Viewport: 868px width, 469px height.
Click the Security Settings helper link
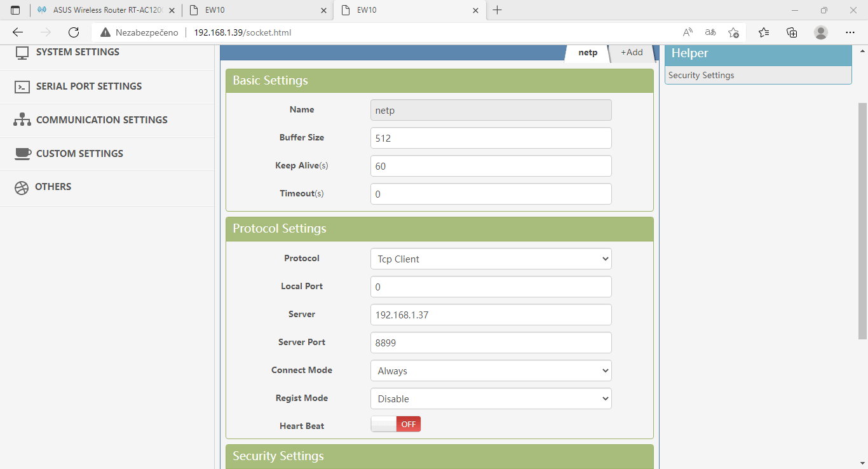tap(701, 75)
